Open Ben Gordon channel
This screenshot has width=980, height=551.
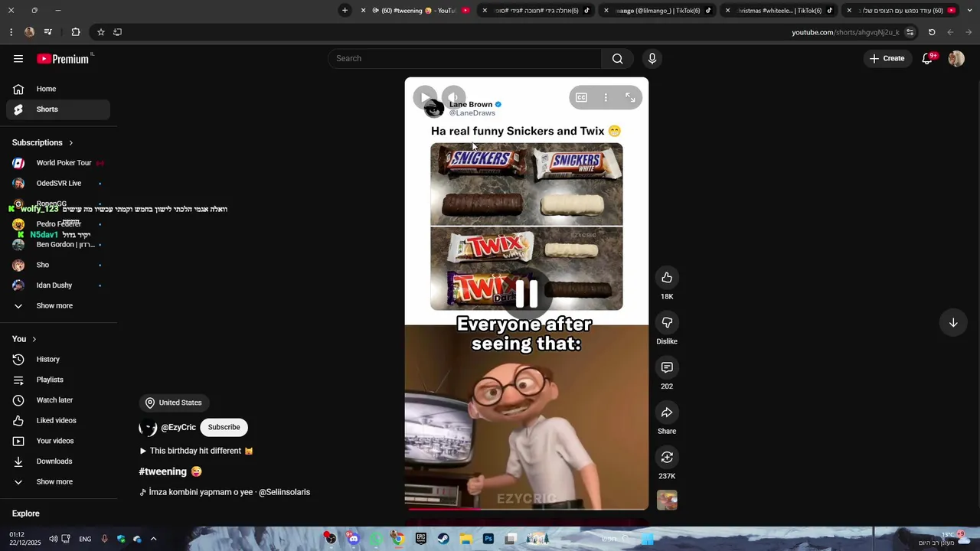58,245
